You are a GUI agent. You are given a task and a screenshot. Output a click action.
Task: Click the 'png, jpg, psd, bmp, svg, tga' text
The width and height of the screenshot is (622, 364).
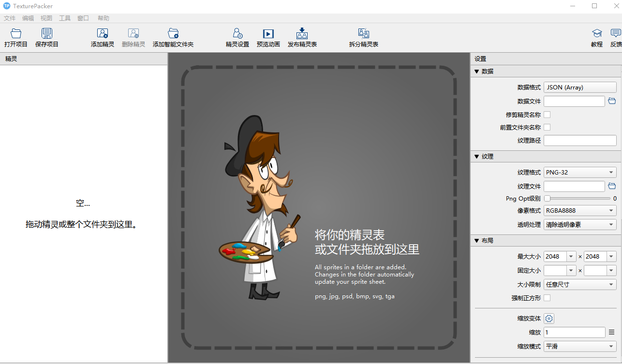tap(355, 296)
